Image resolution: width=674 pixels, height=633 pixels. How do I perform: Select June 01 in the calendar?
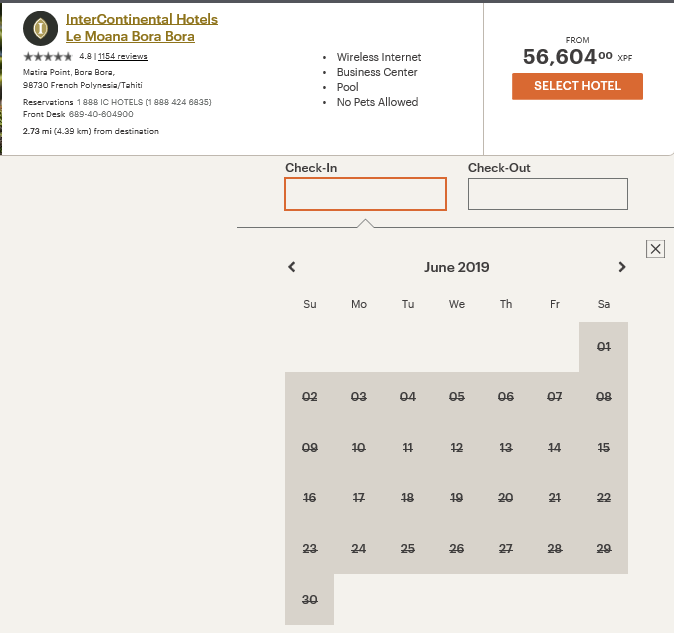603,347
